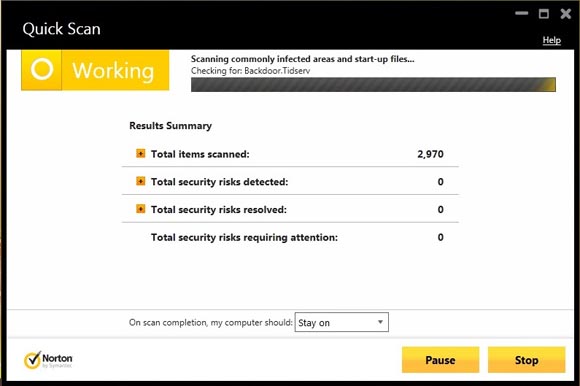
Task: Stop the Quick Scan
Action: 526,360
